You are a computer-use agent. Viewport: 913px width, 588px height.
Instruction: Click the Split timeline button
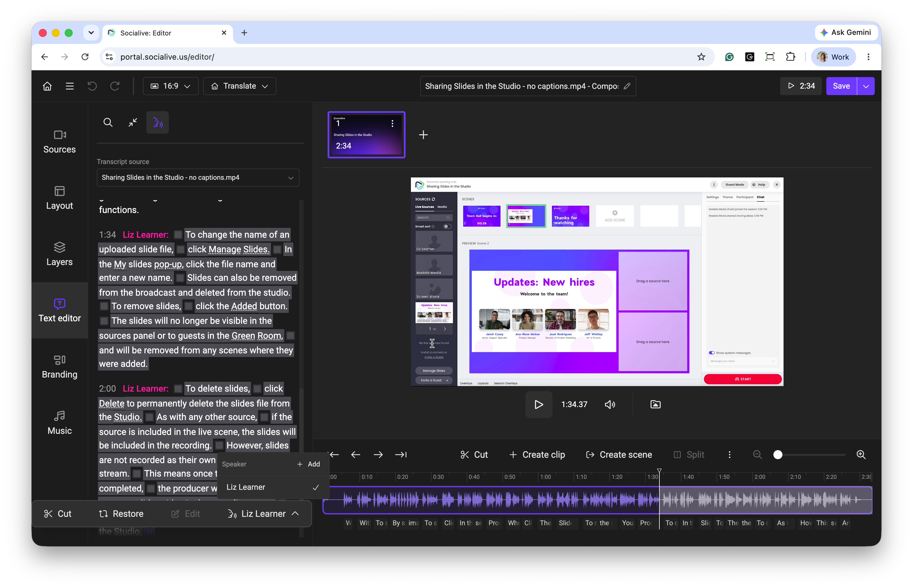pyautogui.click(x=688, y=455)
